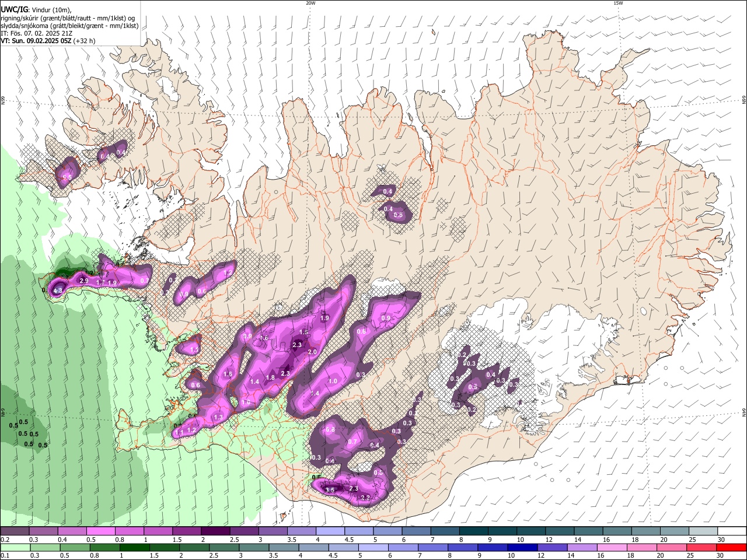Pick the dark teal snow swatch between 8 and 9
The width and height of the screenshot is (747, 560).
[473, 531]
